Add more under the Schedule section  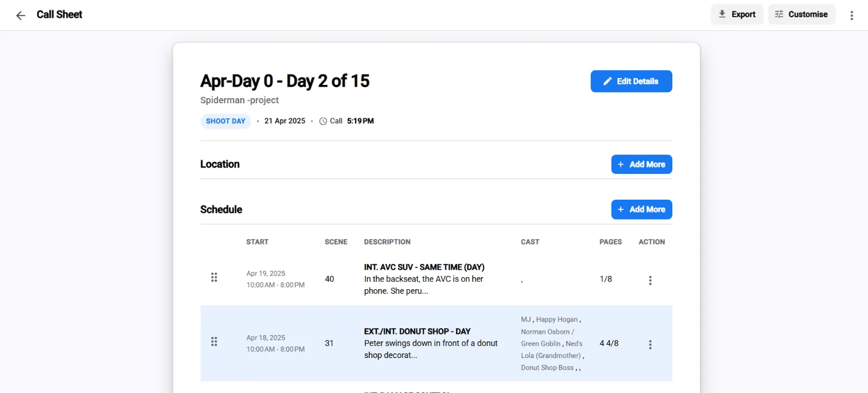click(641, 209)
